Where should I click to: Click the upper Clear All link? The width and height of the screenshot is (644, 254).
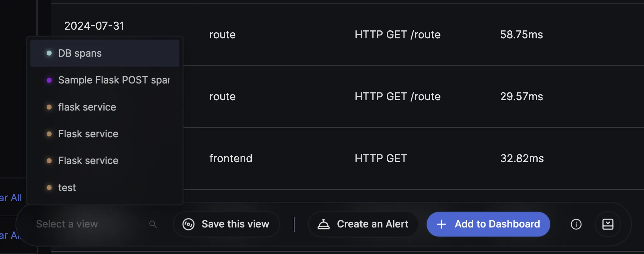(x=11, y=198)
